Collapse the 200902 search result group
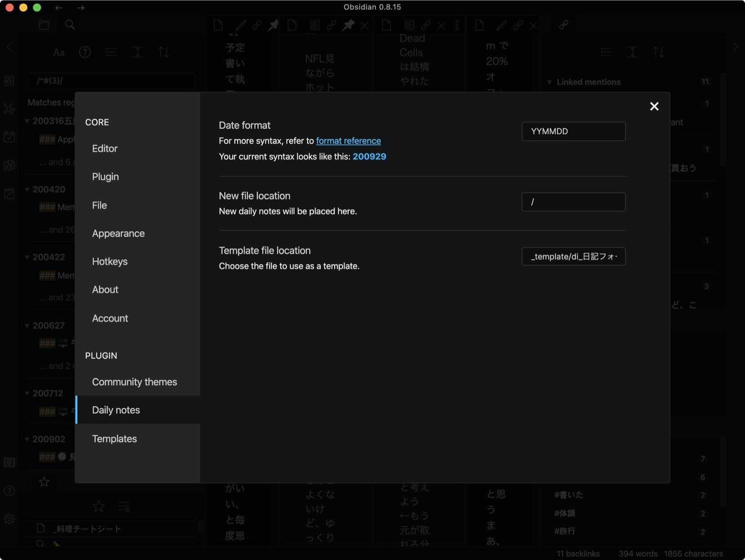Viewport: 745px width, 560px height. 27,439
